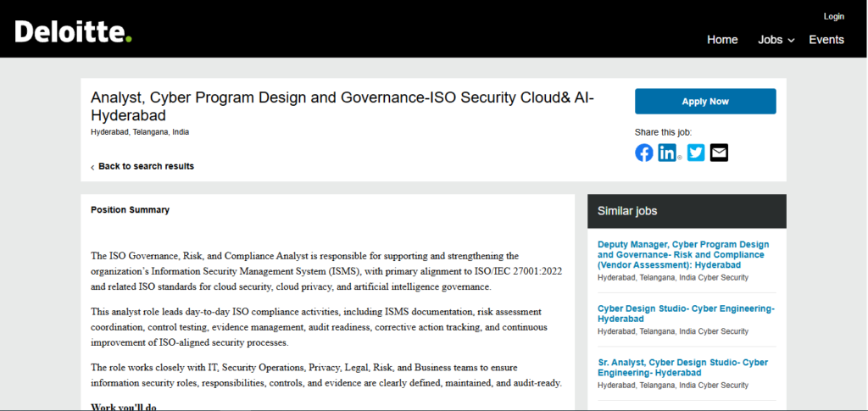
Task: Go to Home in navigation
Action: (x=722, y=40)
